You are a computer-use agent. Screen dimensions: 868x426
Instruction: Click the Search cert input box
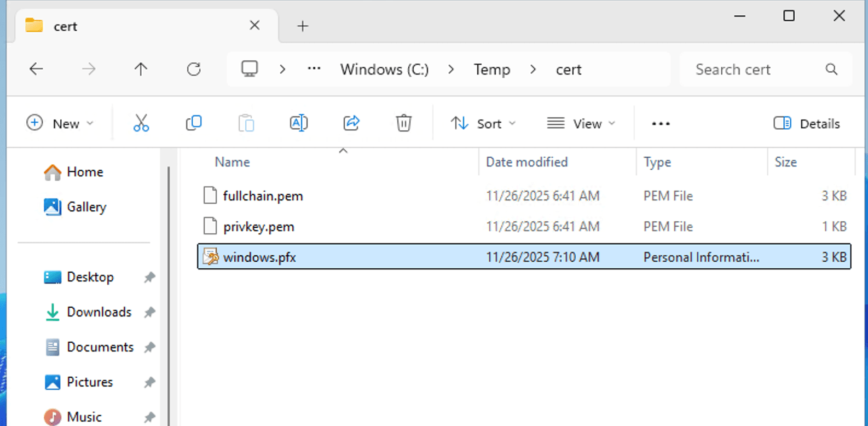755,70
